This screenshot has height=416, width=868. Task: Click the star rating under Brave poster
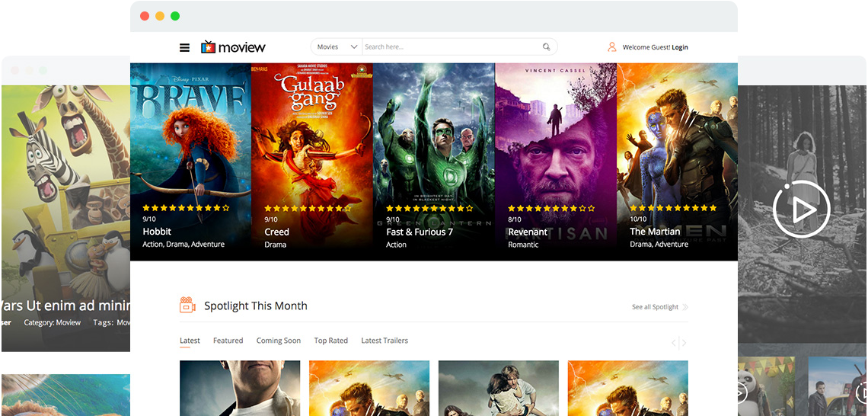pyautogui.click(x=186, y=208)
